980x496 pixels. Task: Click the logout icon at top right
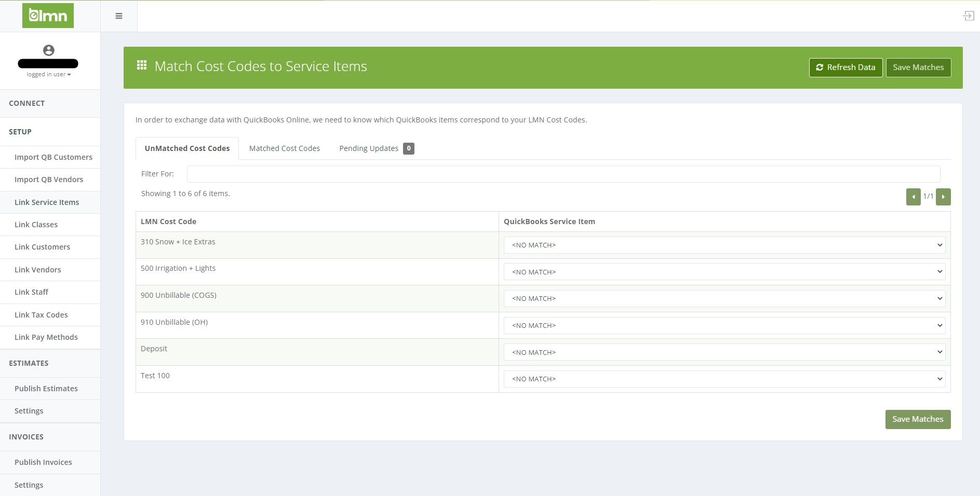pyautogui.click(x=968, y=16)
